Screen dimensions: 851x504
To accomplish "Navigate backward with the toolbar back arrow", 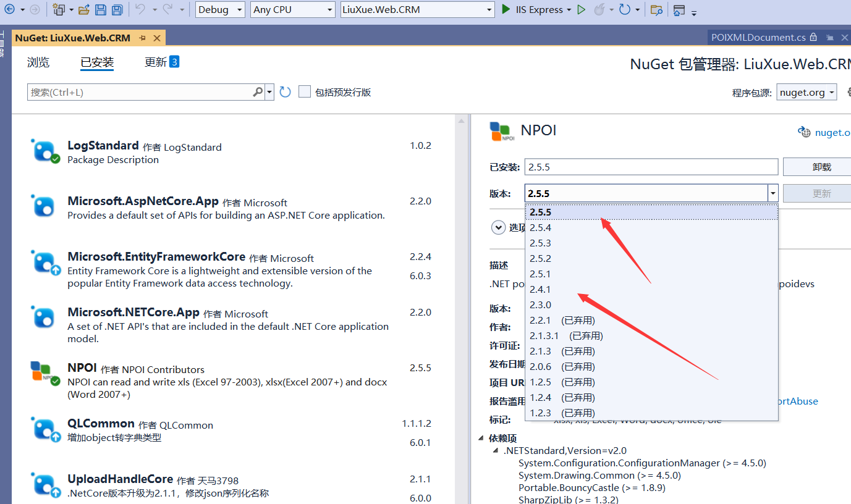I will coord(9,10).
